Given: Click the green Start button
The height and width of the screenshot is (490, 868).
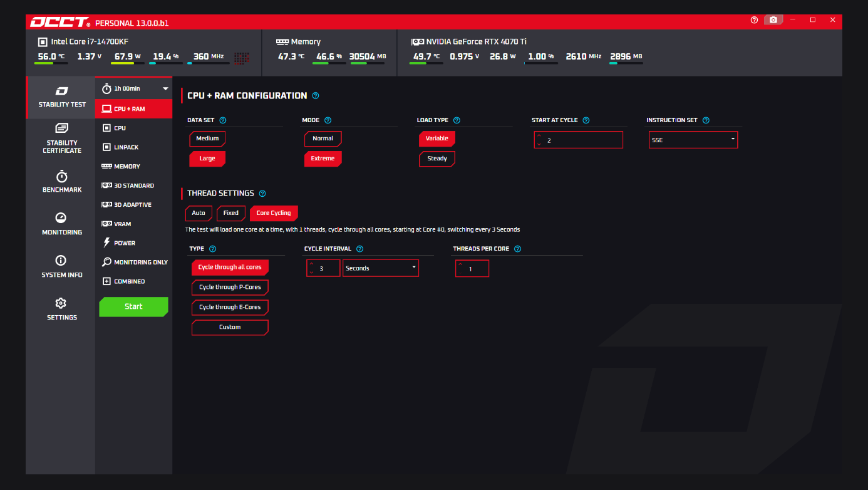Looking at the screenshot, I should tap(133, 306).
